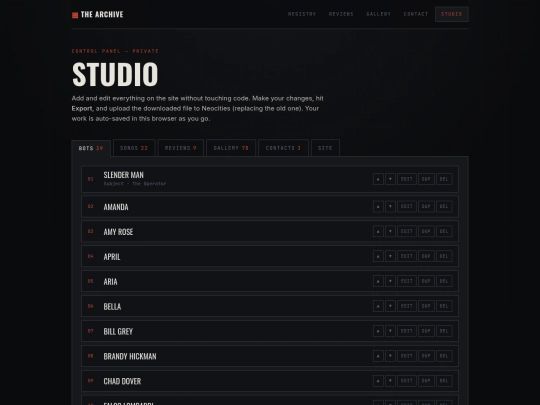Select the Slender Man row title
The height and width of the screenshot is (405, 540).
click(124, 175)
